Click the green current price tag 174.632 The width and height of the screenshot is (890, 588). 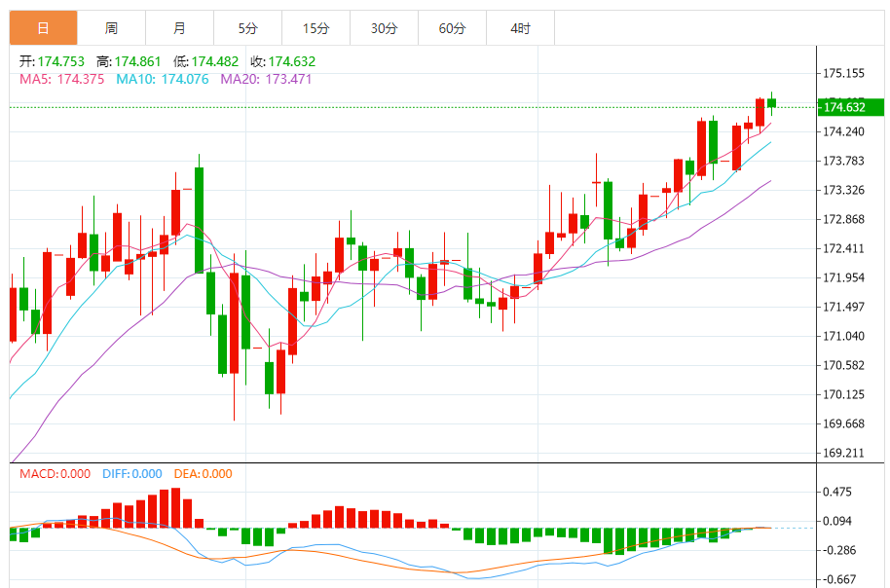[x=850, y=107]
